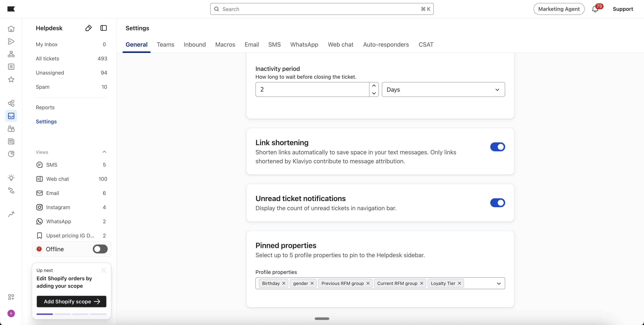This screenshot has width=644, height=325.
Task: Turn off Unread ticket notifications
Action: coord(497,203)
